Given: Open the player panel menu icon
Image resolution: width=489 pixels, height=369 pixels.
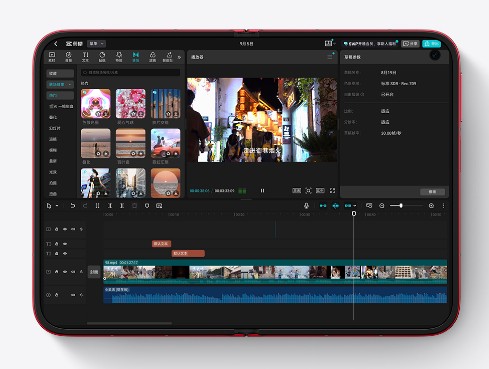Looking at the screenshot, I should [x=330, y=57].
